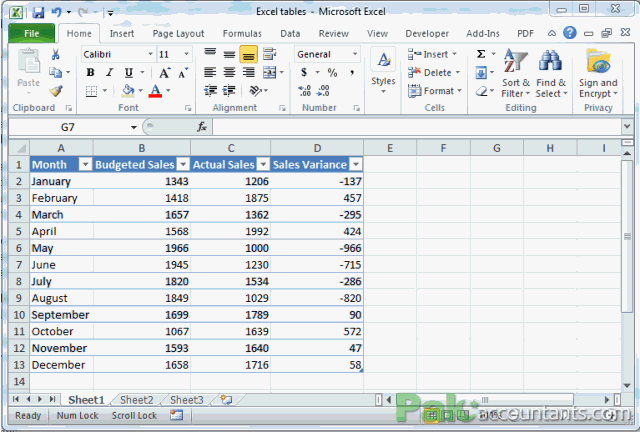Open the File tab
The width and height of the screenshot is (640, 432).
point(31,33)
